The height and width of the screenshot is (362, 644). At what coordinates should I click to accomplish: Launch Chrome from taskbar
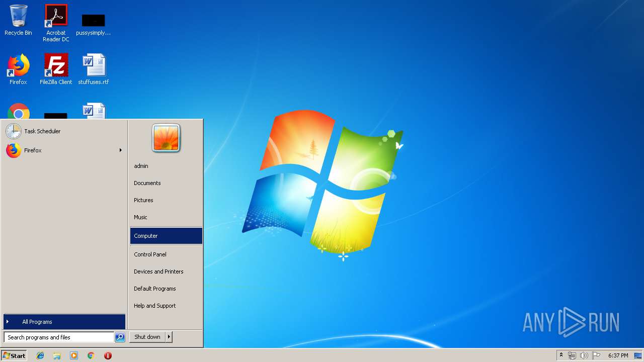91,355
